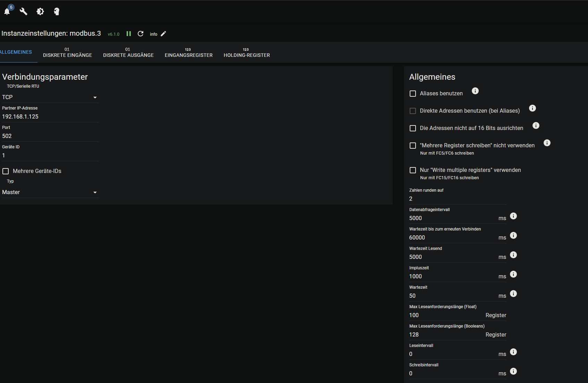This screenshot has height=383, width=588.
Task: Edit the Wartezeit value 50
Action: (453, 296)
